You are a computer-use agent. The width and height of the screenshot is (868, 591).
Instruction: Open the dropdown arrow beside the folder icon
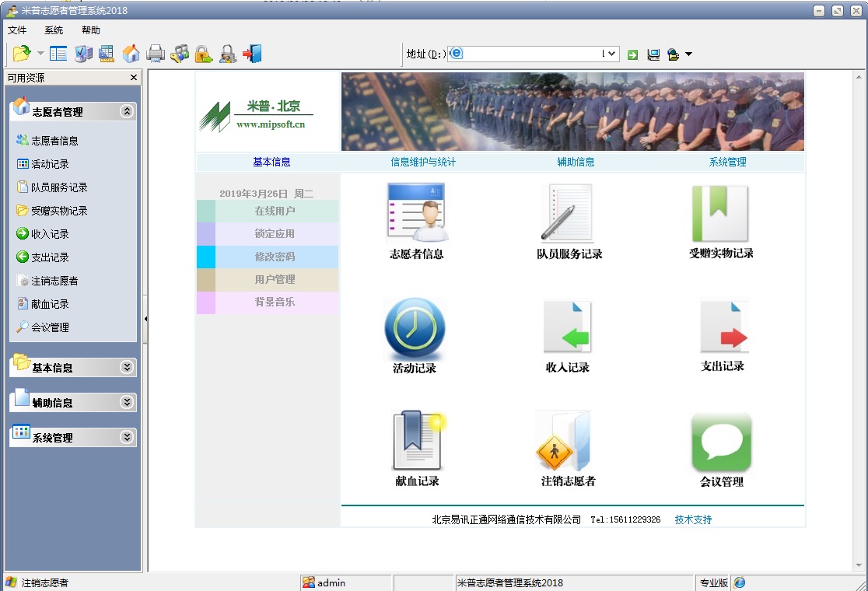point(40,54)
